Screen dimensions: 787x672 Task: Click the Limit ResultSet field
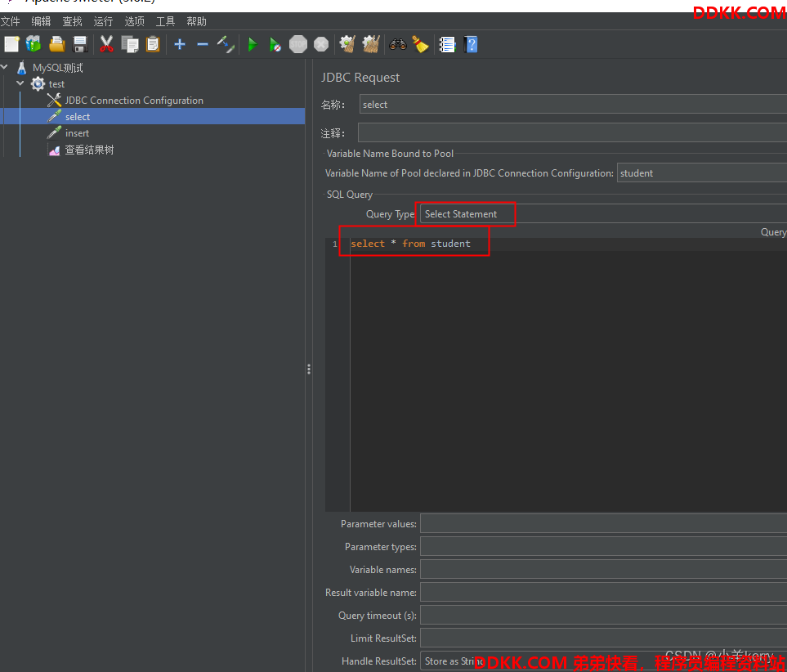pyautogui.click(x=603, y=638)
